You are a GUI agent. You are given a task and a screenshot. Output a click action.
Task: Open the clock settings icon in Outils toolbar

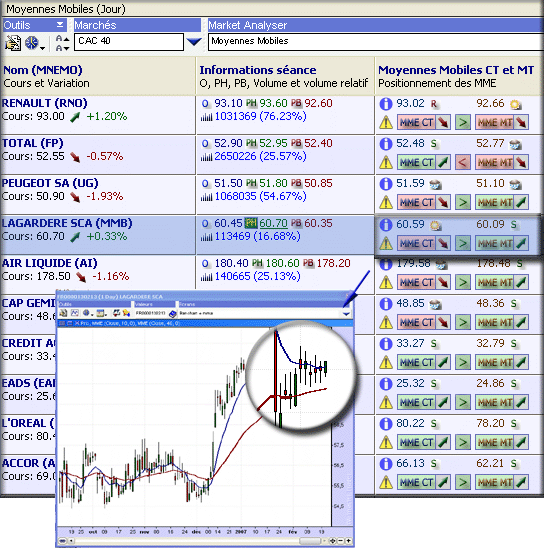[32, 43]
